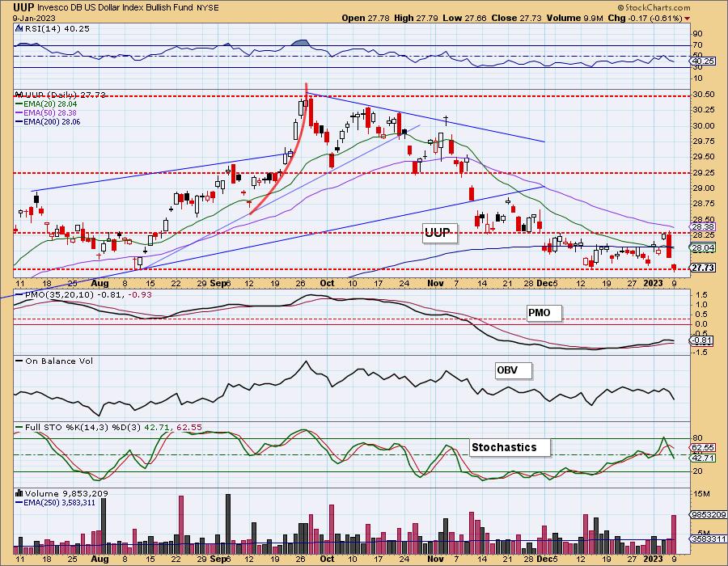The image size is (728, 566).
Task: Click the red down arrow after Chg
Action: coord(687,19)
